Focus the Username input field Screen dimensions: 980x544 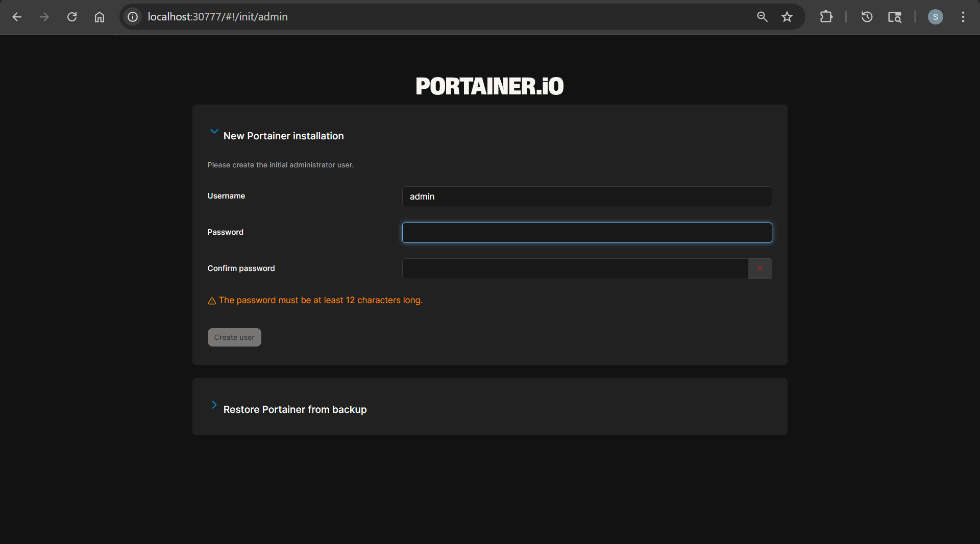pyautogui.click(x=587, y=196)
